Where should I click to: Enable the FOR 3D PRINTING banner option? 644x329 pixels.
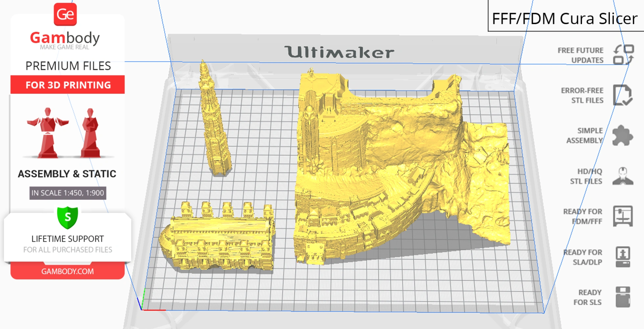[x=68, y=85]
